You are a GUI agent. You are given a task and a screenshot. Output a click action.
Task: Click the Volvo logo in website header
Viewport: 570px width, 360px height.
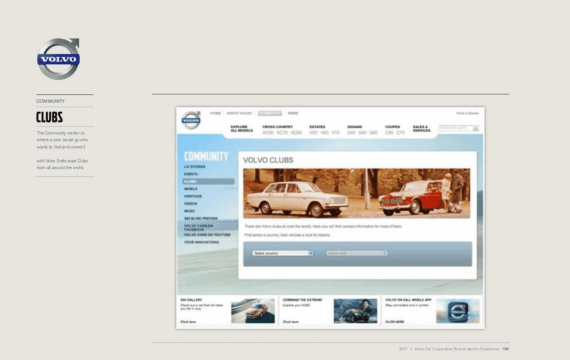pyautogui.click(x=191, y=120)
